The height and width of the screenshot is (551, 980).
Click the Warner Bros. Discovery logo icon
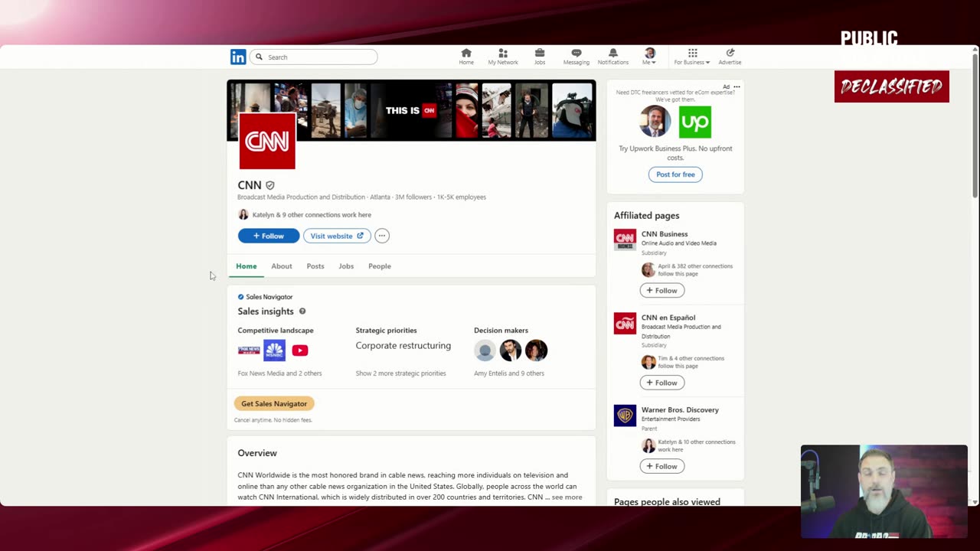(625, 416)
